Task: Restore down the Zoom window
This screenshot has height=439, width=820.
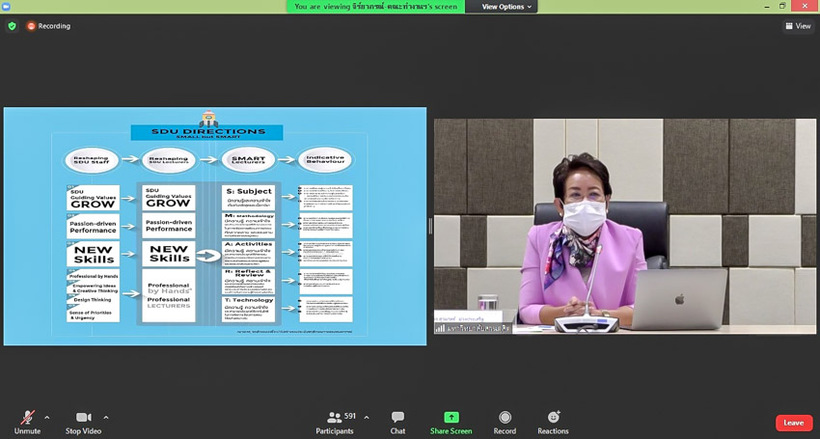Action: pos(782,6)
